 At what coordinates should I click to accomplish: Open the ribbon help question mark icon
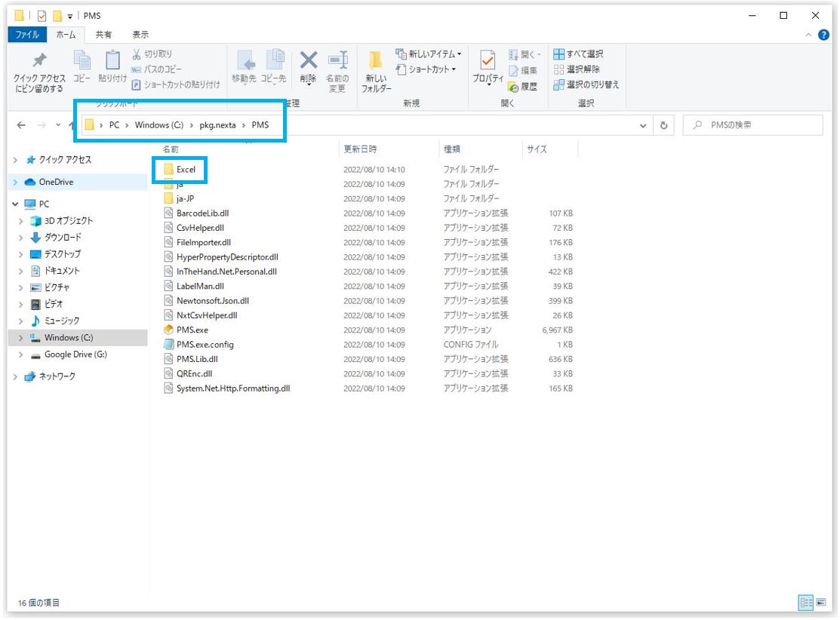[823, 35]
